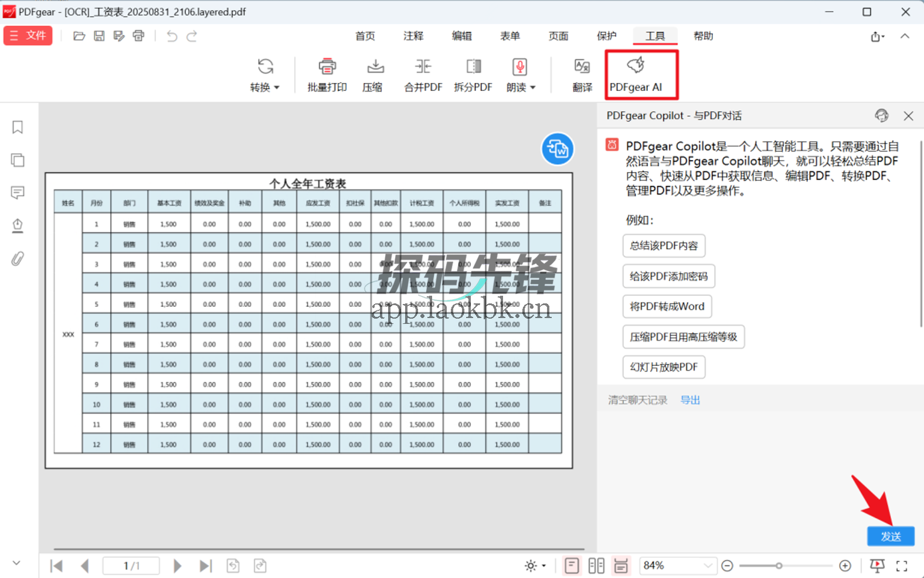Go to the next page
The width and height of the screenshot is (924, 578).
[177, 566]
